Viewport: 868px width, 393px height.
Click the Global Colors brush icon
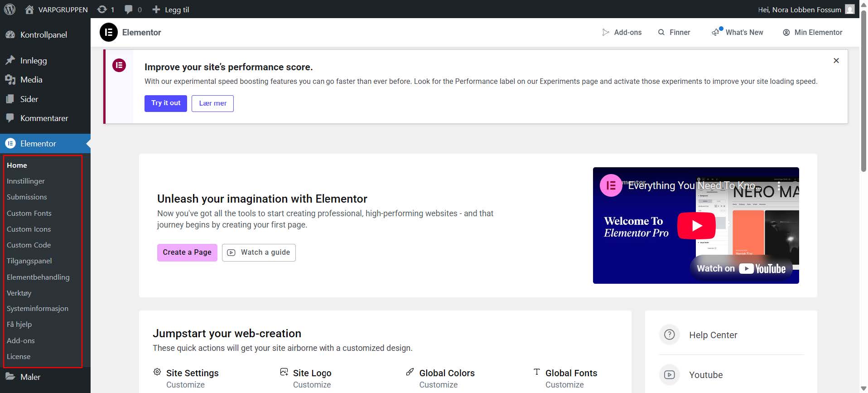click(410, 372)
